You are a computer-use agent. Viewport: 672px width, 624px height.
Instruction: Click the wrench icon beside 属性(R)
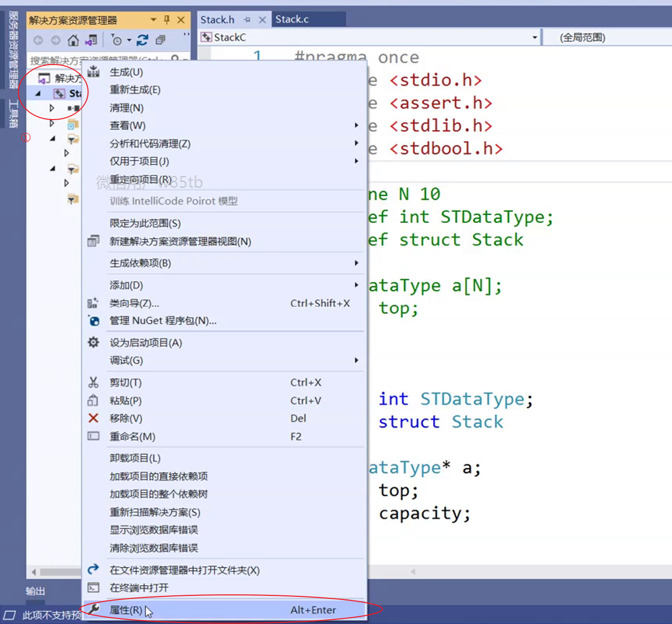point(94,609)
